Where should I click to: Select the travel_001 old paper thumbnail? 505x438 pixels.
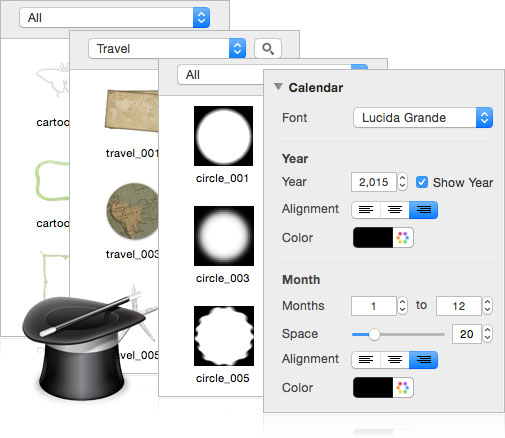(132, 111)
